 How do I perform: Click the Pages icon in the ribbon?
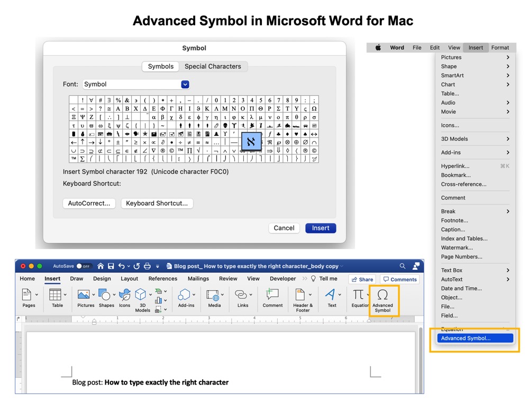point(26,295)
